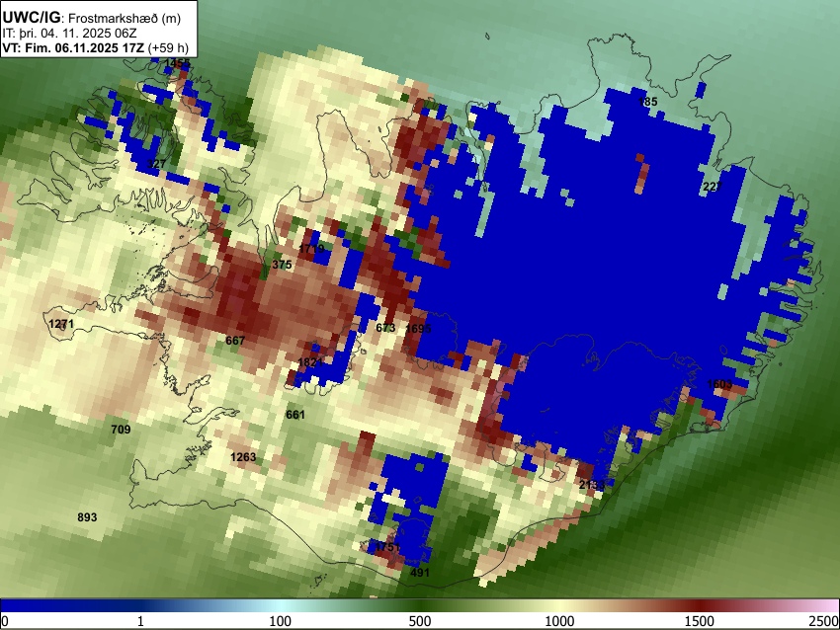Click the map value "1695"
This screenshot has width=840, height=630.
tap(418, 329)
